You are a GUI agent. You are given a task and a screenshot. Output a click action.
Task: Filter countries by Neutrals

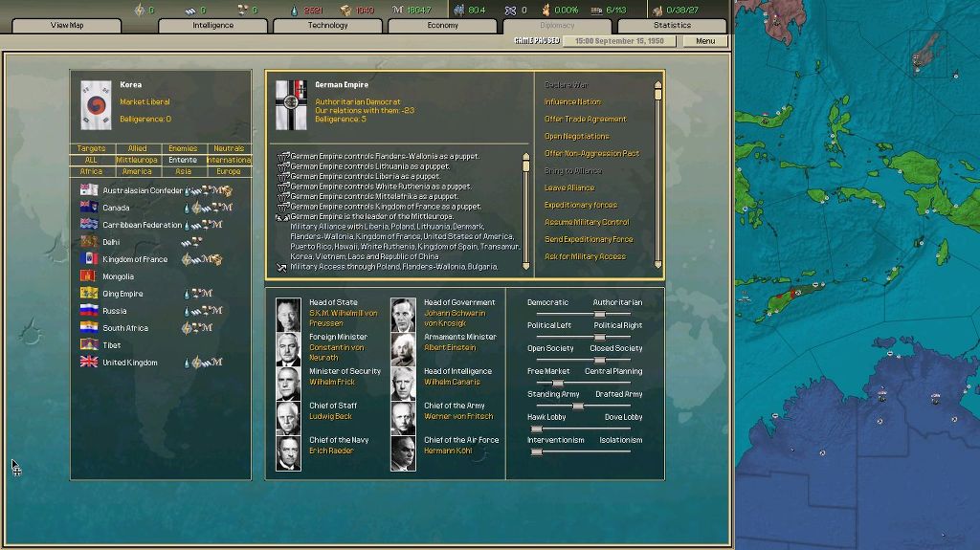[229, 149]
